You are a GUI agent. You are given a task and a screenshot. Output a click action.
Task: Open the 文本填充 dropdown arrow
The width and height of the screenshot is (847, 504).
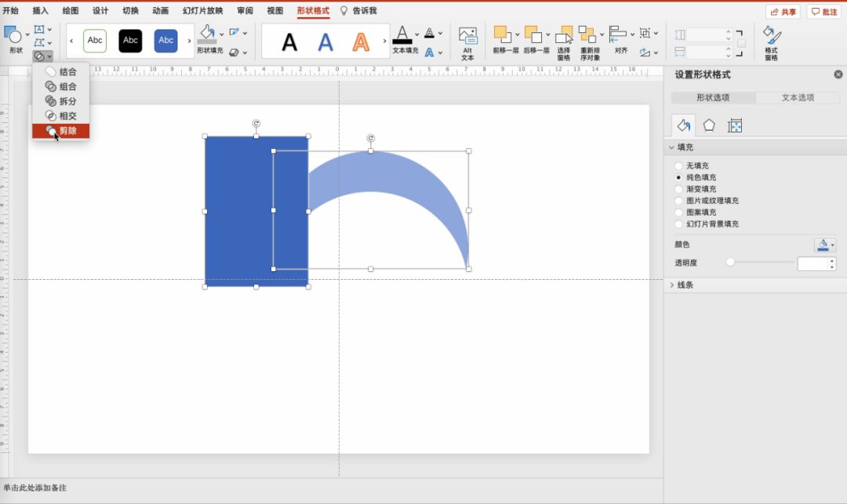point(417,34)
